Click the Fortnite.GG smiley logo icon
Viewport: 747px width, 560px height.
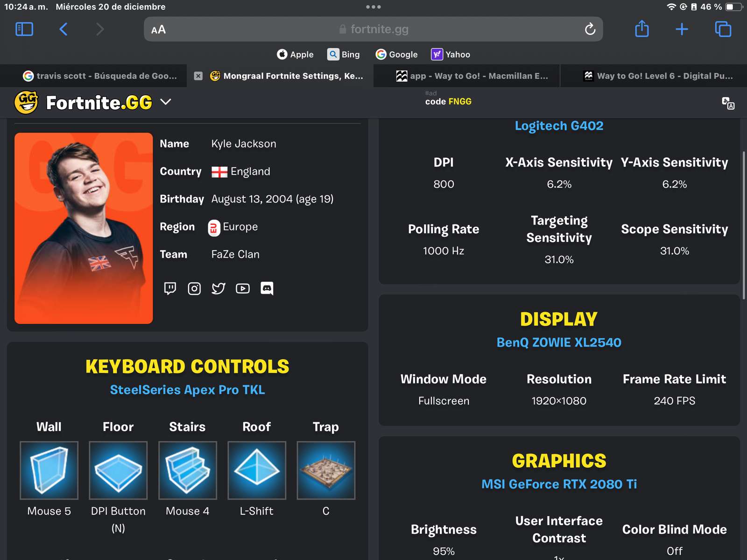click(x=26, y=102)
